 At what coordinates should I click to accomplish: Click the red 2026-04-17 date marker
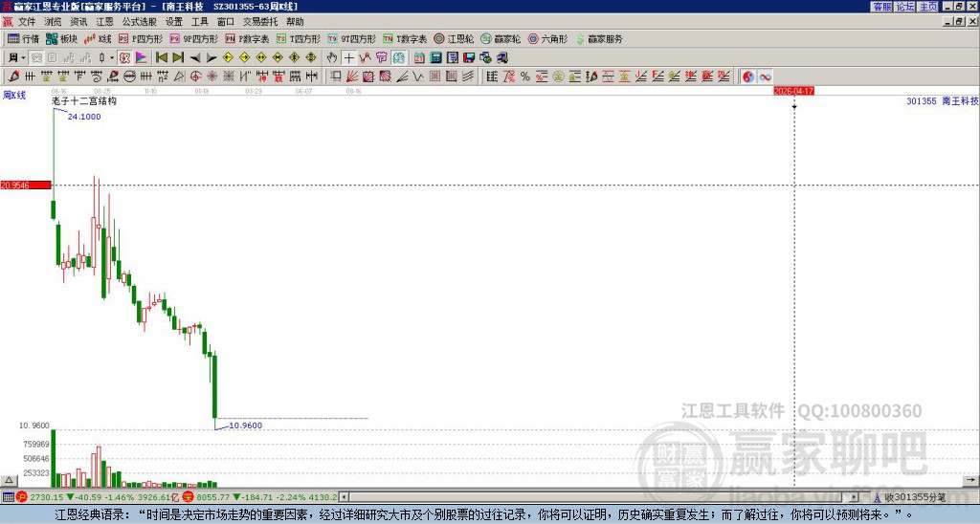(793, 91)
